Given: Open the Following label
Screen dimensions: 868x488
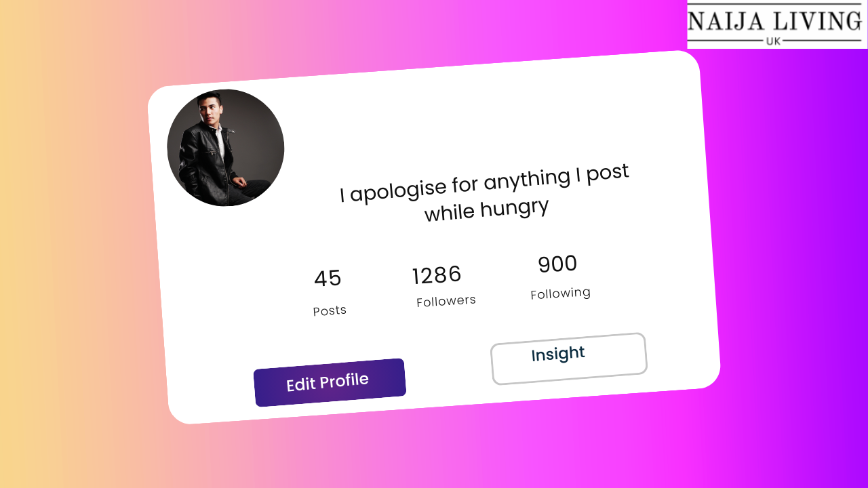Looking at the screenshot, I should pos(561,293).
